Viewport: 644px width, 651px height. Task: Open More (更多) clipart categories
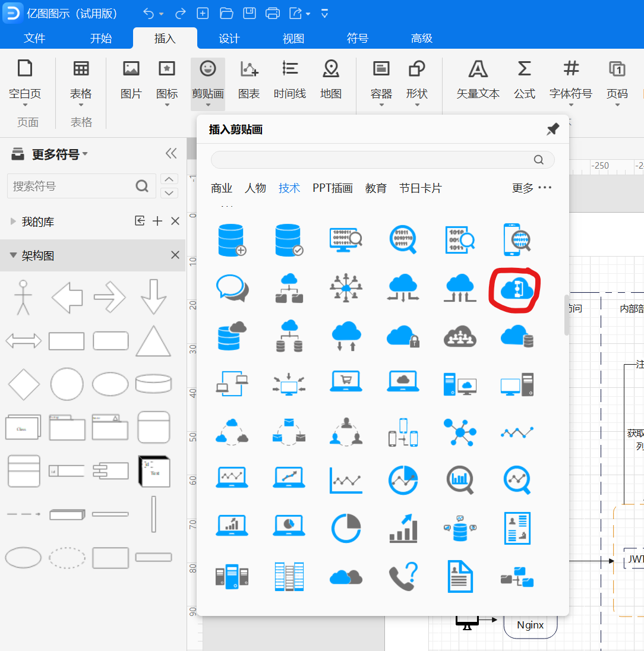pos(532,188)
